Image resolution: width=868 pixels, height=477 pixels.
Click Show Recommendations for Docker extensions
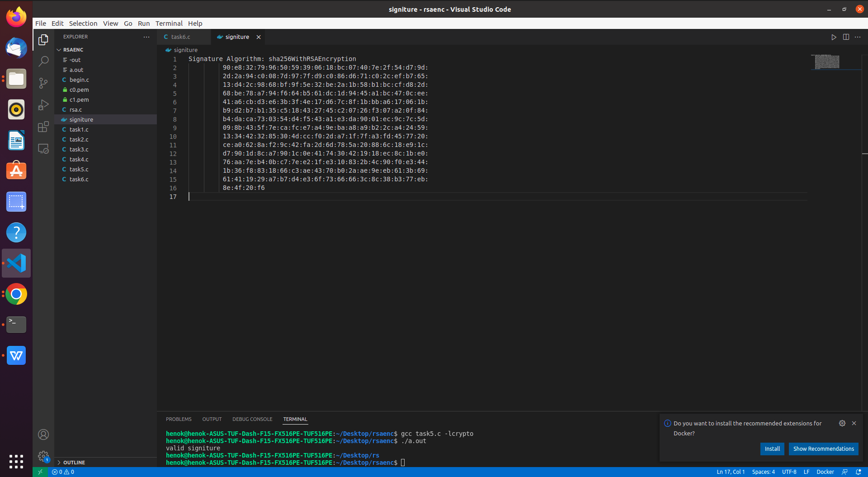pos(823,449)
